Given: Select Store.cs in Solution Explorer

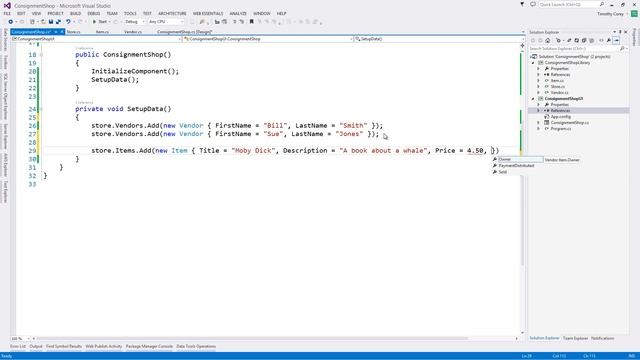Looking at the screenshot, I should [x=558, y=87].
